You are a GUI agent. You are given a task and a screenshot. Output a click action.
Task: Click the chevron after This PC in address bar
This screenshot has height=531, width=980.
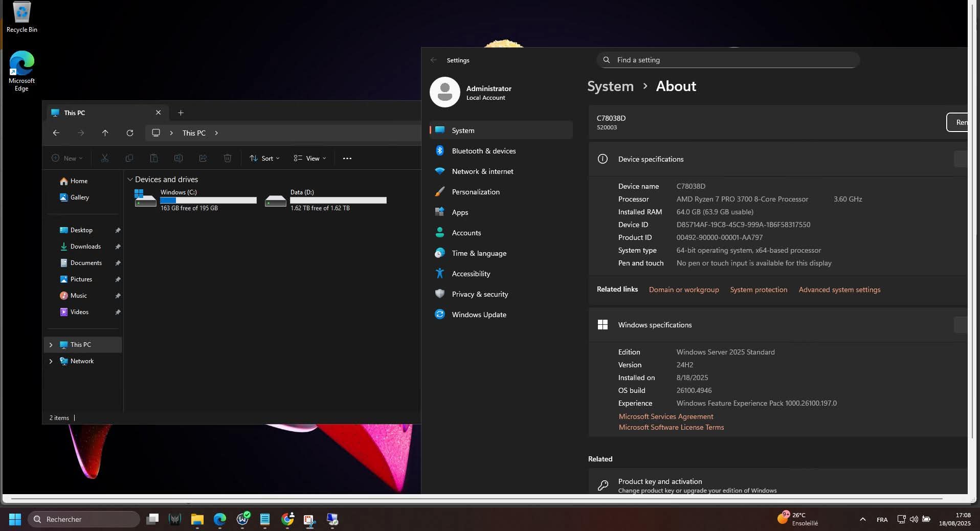point(216,133)
